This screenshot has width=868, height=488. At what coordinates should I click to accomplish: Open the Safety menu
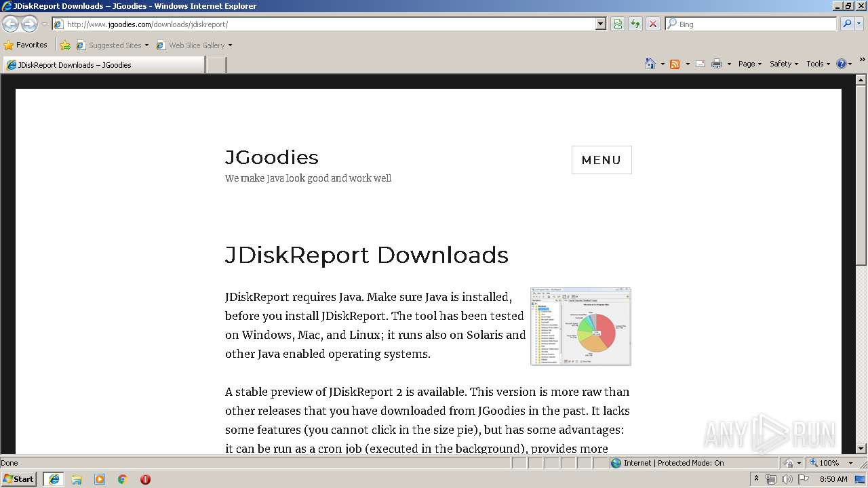[x=783, y=64]
